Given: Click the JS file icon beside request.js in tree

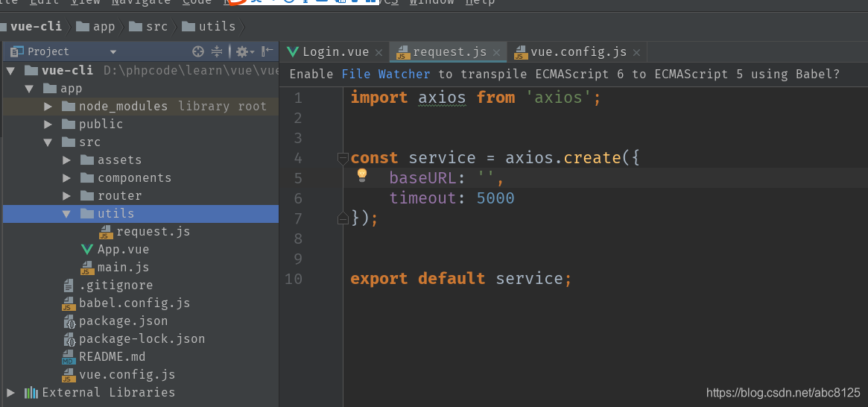Looking at the screenshot, I should point(106,232).
